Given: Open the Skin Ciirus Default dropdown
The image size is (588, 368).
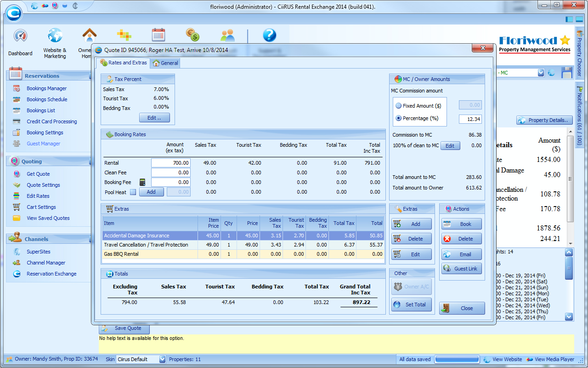Looking at the screenshot, I should coord(162,359).
